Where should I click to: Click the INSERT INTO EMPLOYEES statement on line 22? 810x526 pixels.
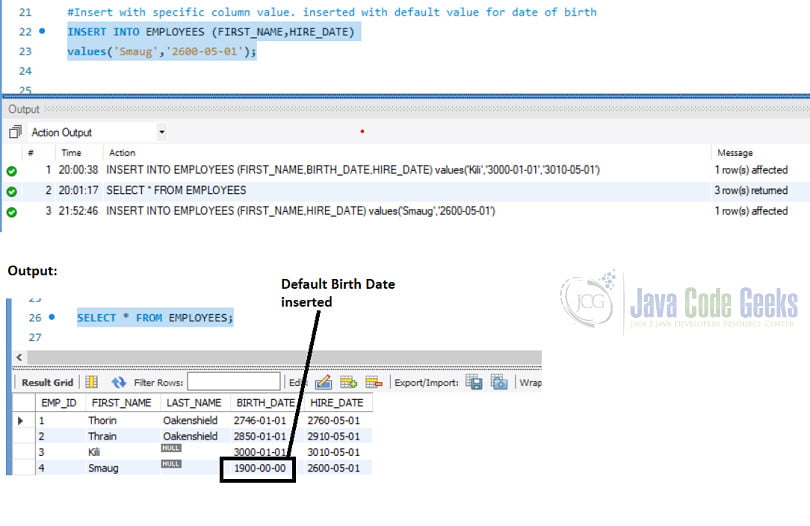[211, 32]
